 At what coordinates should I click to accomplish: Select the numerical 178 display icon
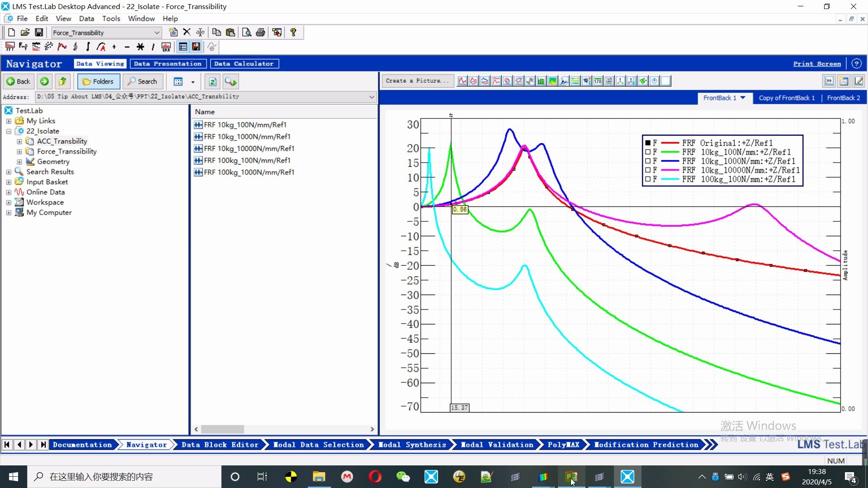tap(598, 81)
